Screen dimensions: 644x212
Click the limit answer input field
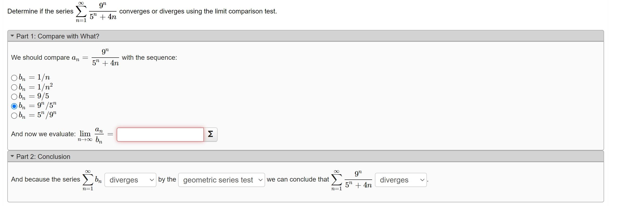160,135
